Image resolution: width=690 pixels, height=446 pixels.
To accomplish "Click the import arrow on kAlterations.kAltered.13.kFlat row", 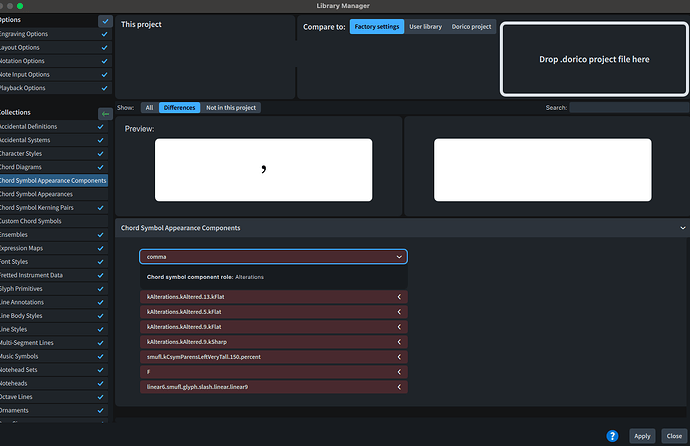I will point(399,297).
